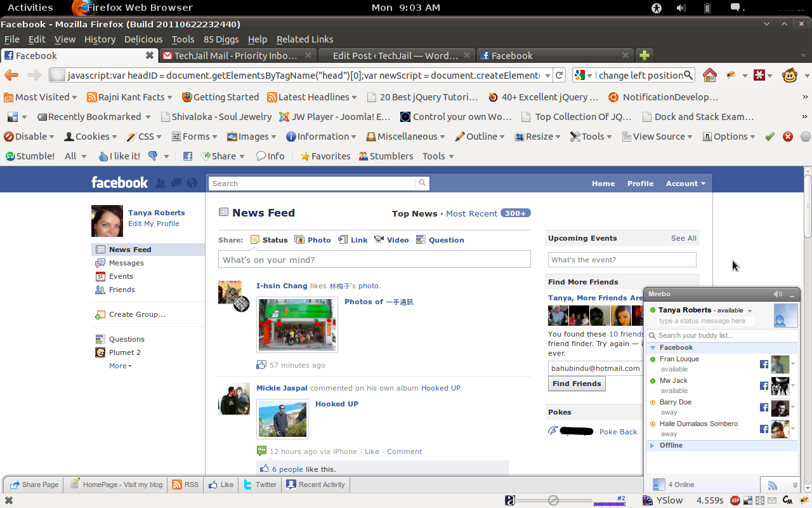Open the Firefox home page icon
The width and height of the screenshot is (812, 508).
[710, 76]
